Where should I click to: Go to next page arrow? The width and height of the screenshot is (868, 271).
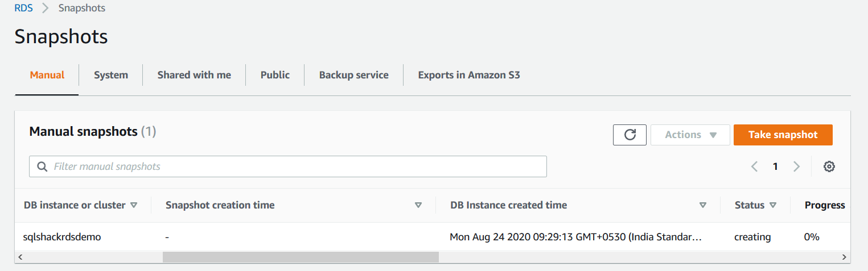point(796,166)
